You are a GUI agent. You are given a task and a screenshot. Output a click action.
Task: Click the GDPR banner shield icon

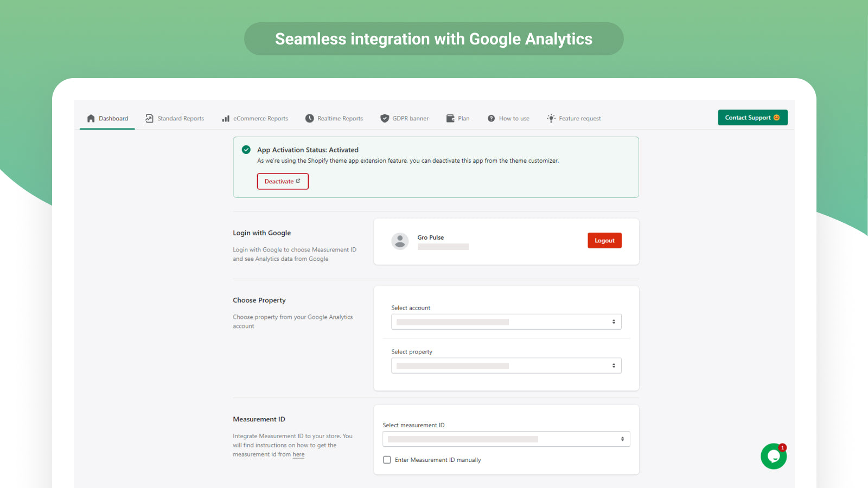385,118
